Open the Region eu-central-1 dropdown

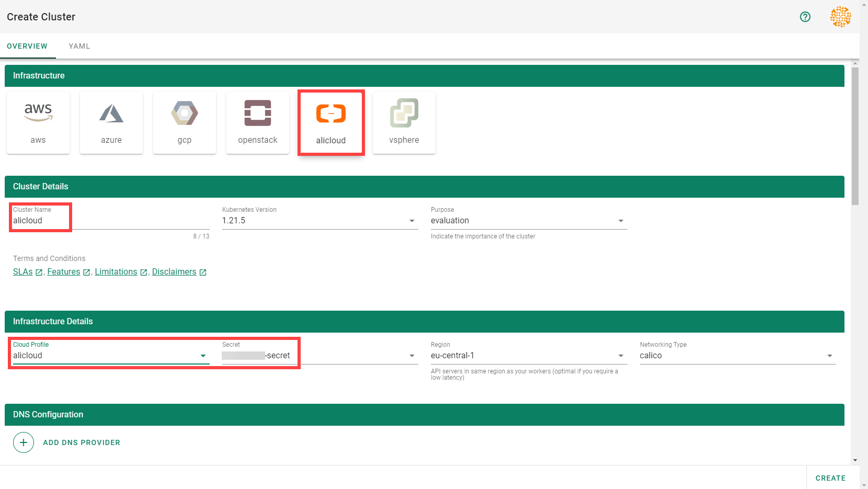click(x=621, y=356)
